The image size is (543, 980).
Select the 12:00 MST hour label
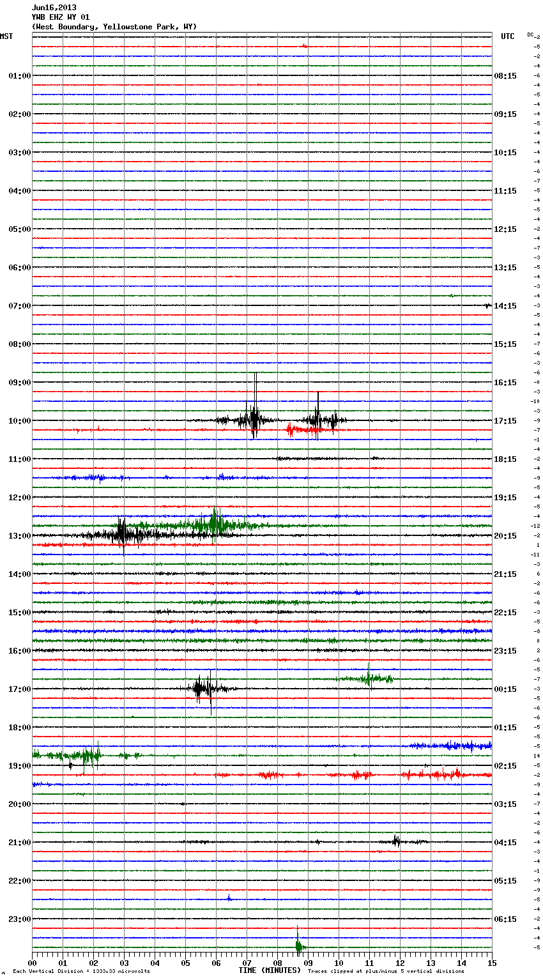tap(19, 498)
